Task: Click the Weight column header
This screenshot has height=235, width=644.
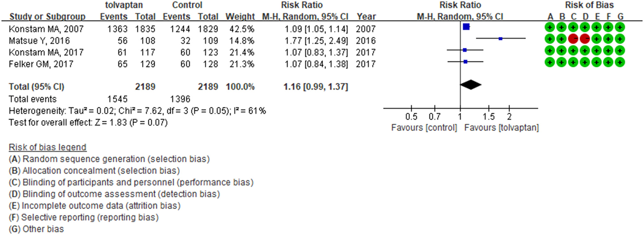Action: pyautogui.click(x=240, y=17)
